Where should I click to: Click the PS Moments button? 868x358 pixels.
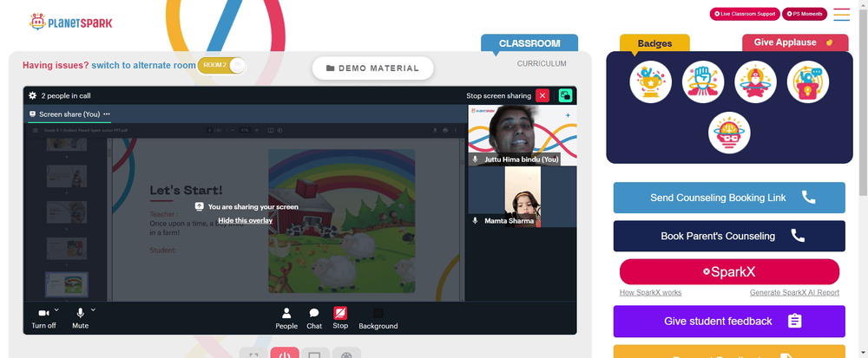click(x=805, y=14)
